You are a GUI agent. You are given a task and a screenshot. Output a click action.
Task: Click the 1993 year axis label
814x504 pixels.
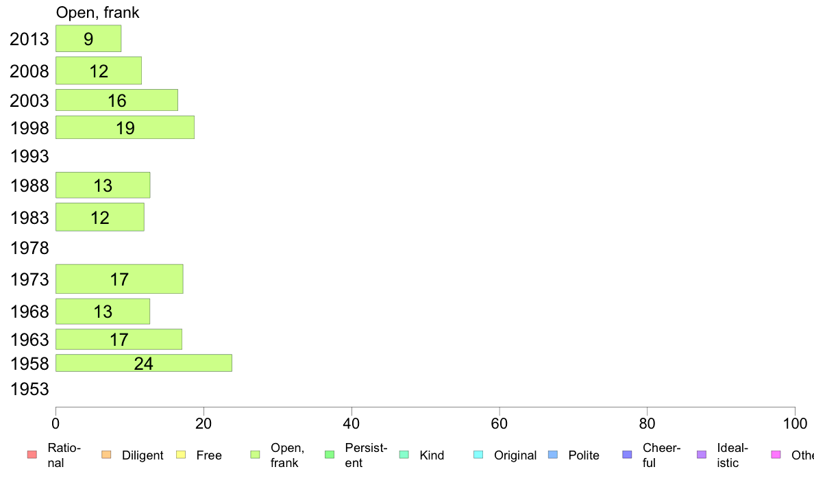[x=29, y=156]
